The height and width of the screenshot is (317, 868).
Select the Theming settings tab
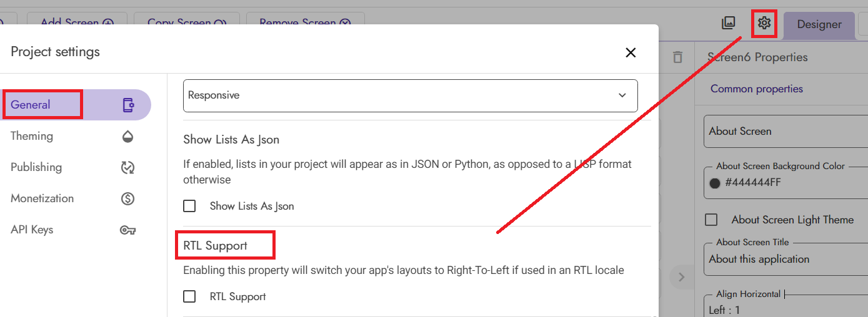pos(32,136)
